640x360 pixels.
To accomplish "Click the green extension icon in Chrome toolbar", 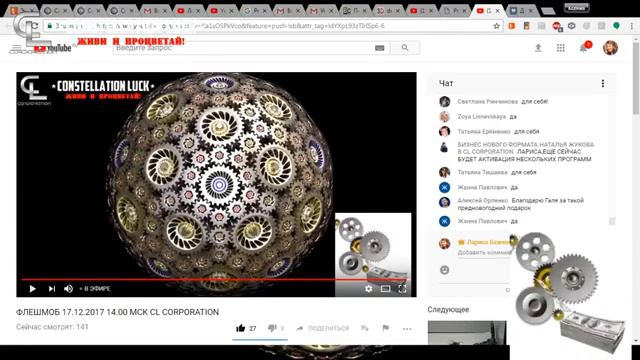I will pyautogui.click(x=616, y=26).
